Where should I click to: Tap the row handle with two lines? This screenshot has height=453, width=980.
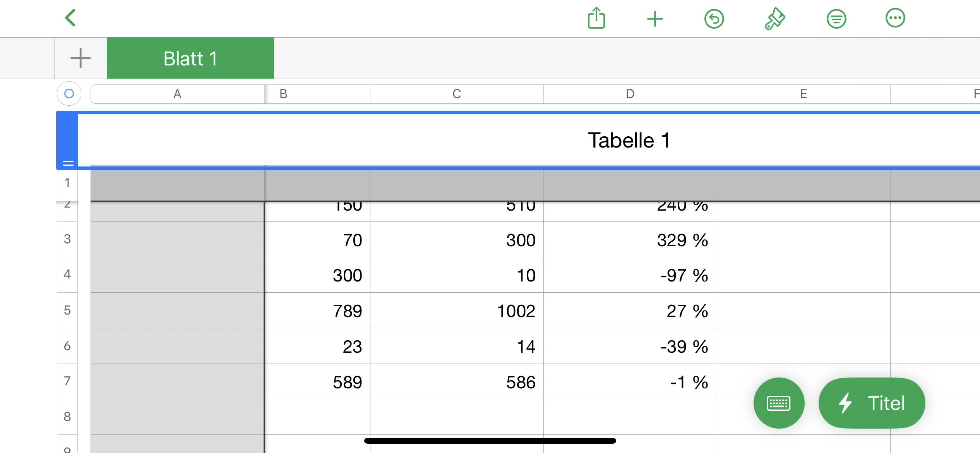[68, 163]
